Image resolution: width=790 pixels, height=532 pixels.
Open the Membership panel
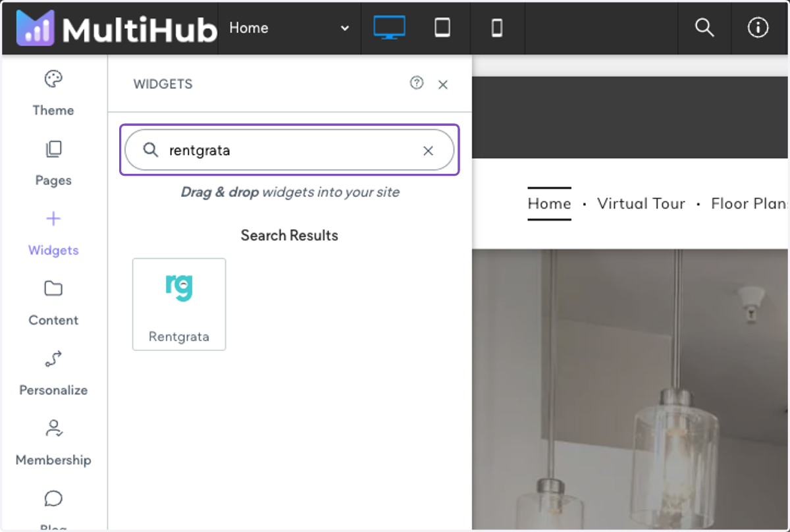53,442
